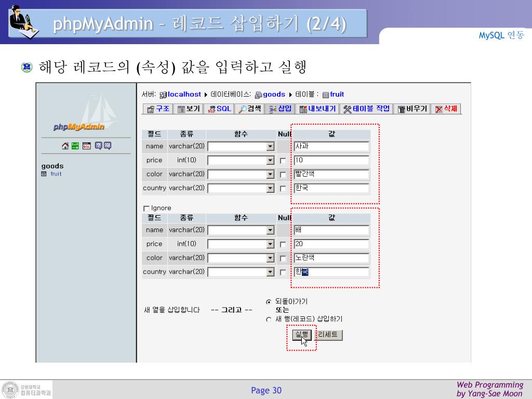Open the 테이블 작업 (Operations) tab
Viewport: 532px width, 399px height.
366,109
